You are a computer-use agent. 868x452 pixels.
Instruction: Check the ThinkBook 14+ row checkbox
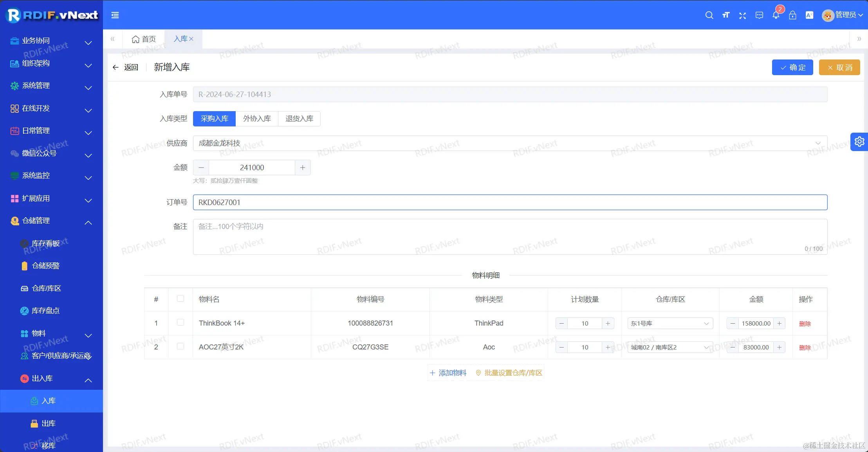coord(180,322)
